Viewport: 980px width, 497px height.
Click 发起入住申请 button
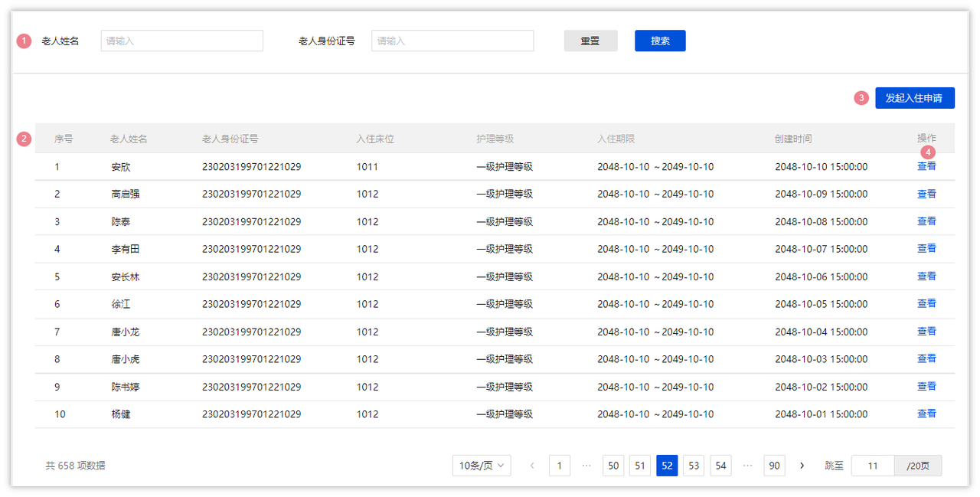click(x=915, y=98)
